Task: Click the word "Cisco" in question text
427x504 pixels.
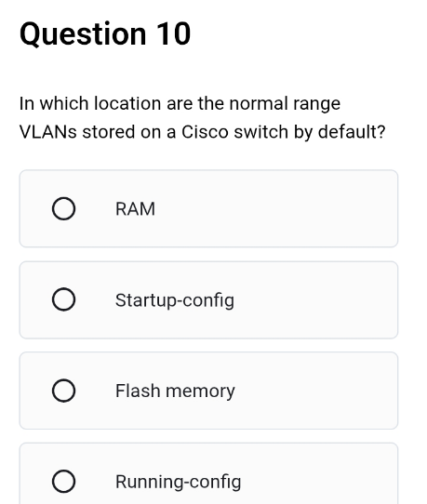Action: (205, 132)
